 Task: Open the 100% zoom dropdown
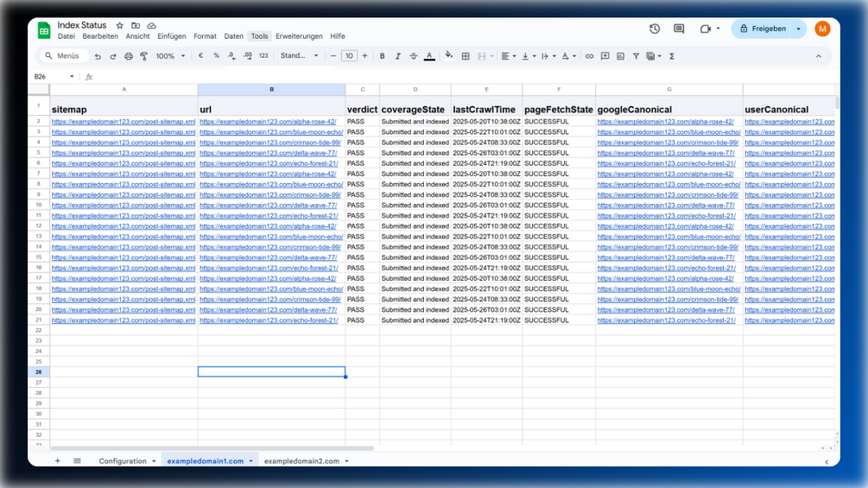[x=170, y=56]
